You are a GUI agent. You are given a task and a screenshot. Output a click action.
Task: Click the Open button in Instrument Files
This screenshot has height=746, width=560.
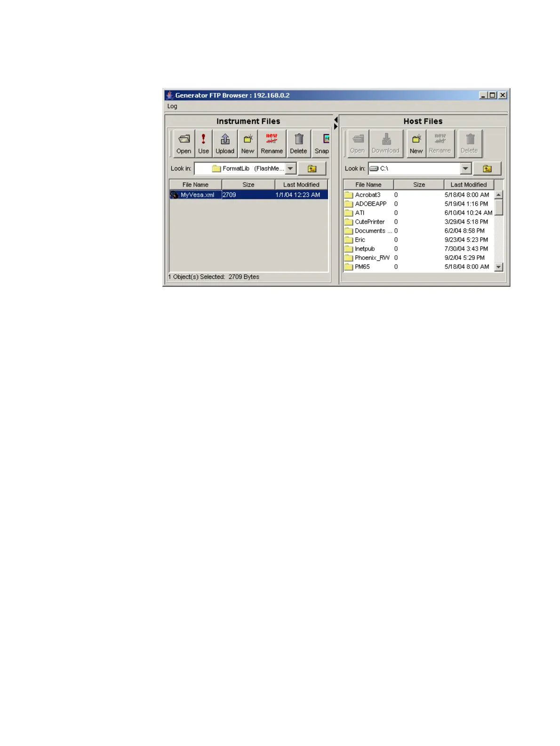point(184,144)
